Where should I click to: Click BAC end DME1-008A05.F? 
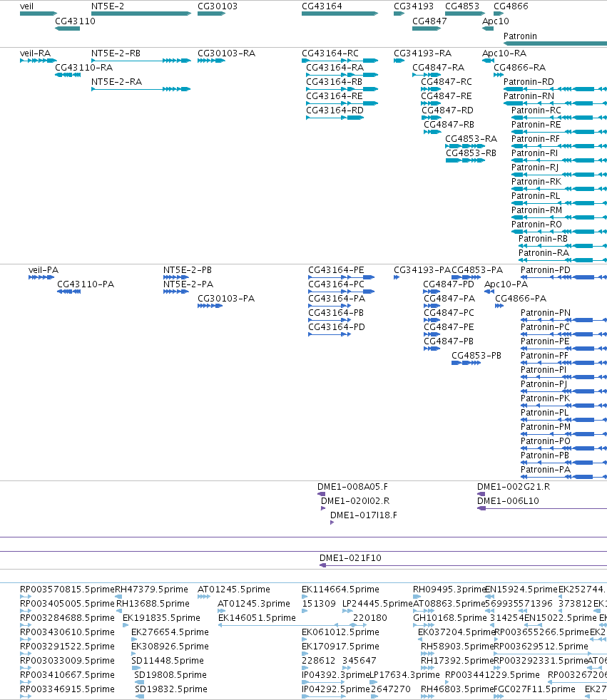352,487
